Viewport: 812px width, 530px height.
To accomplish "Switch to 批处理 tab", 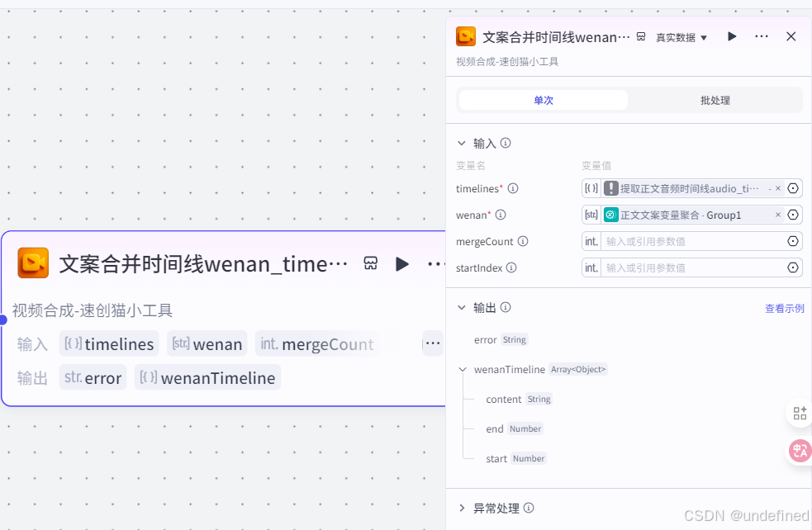I will tap(715, 100).
